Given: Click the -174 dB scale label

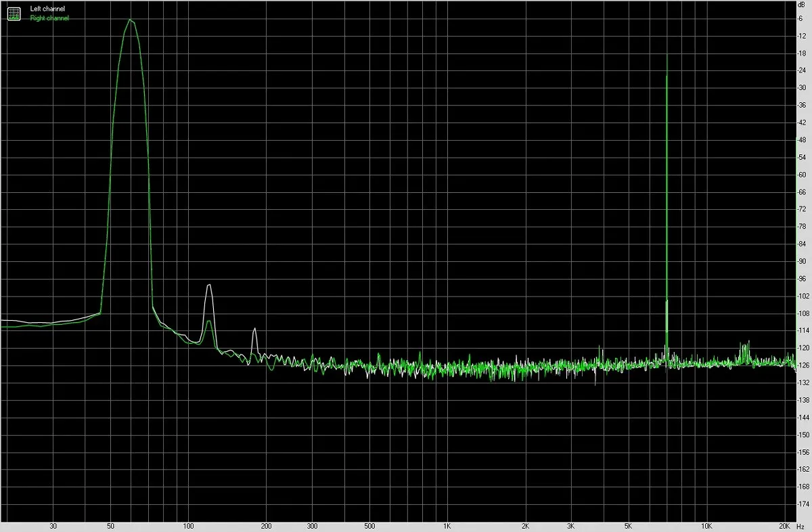Looking at the screenshot, I should [803, 504].
